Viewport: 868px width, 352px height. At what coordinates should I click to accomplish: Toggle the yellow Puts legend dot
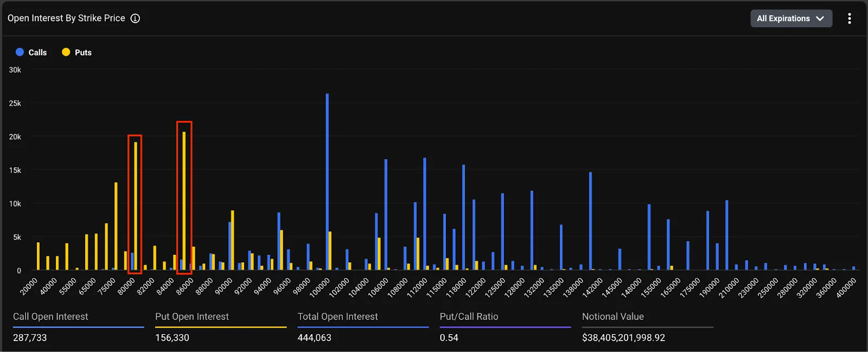(66, 52)
